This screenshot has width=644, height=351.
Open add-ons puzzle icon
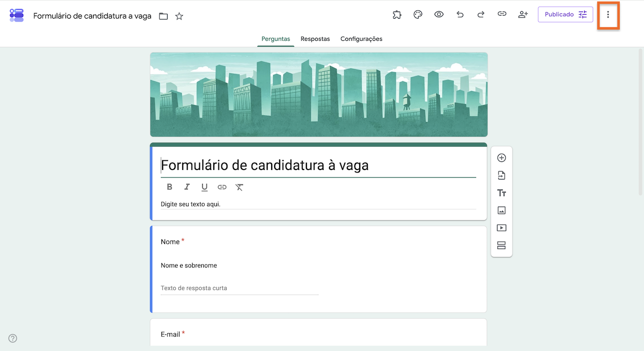click(397, 15)
